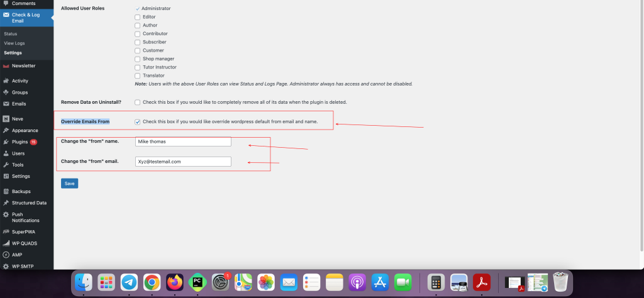
Task: Open PyCharm from the dock
Action: (x=197, y=282)
